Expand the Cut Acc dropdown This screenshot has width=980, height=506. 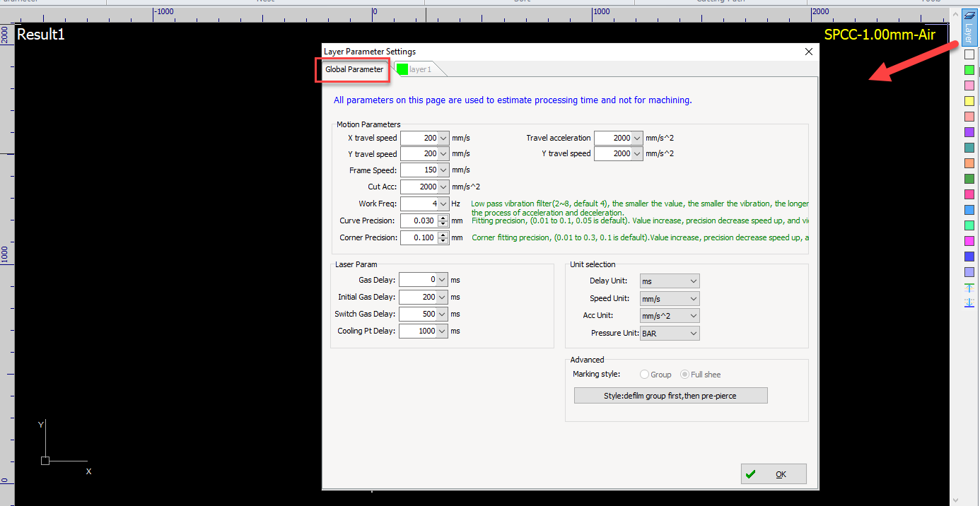[443, 187]
